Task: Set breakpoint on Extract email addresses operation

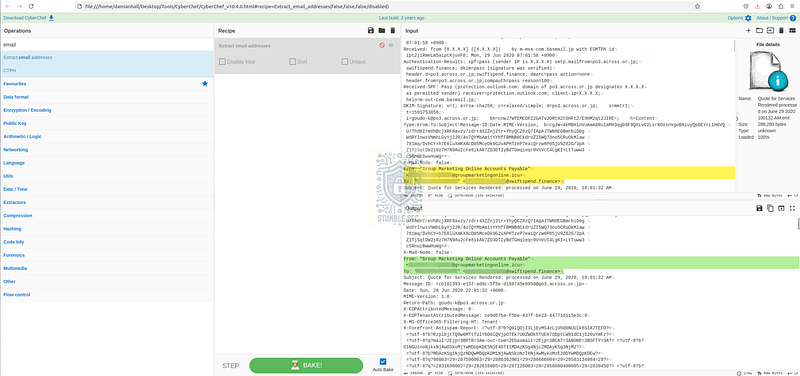Action: pyautogui.click(x=391, y=45)
